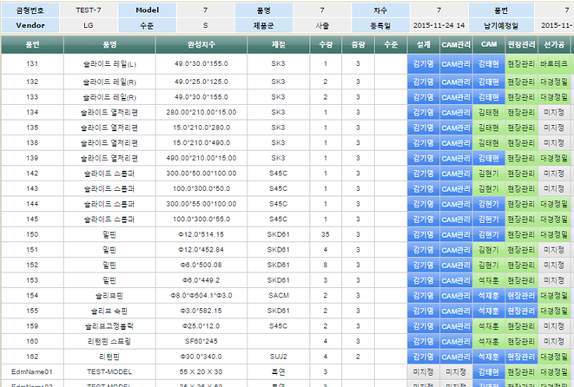
Task: Click 대경정밀 button in row 144
Action: pyautogui.click(x=554, y=204)
